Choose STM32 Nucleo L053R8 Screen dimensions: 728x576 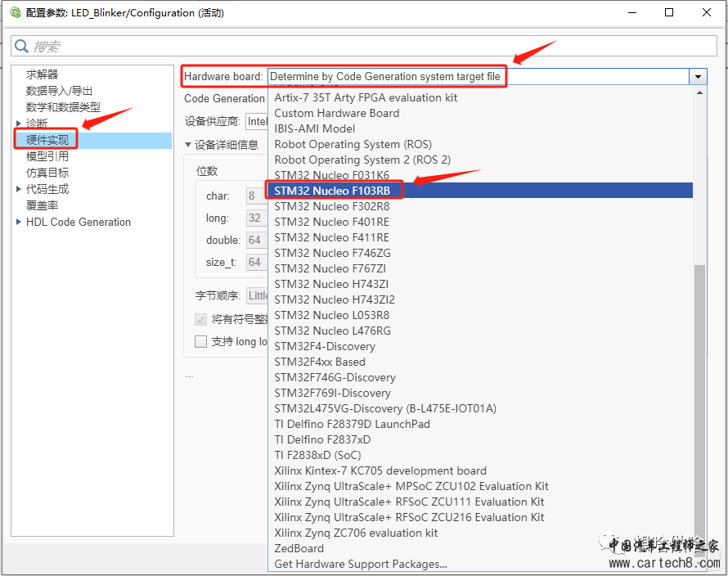click(480, 315)
